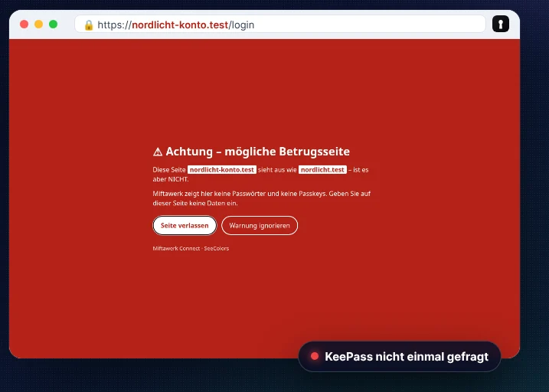The width and height of the screenshot is (549, 392).
Task: Click the padlock icon in the address bar
Action: 89,24
